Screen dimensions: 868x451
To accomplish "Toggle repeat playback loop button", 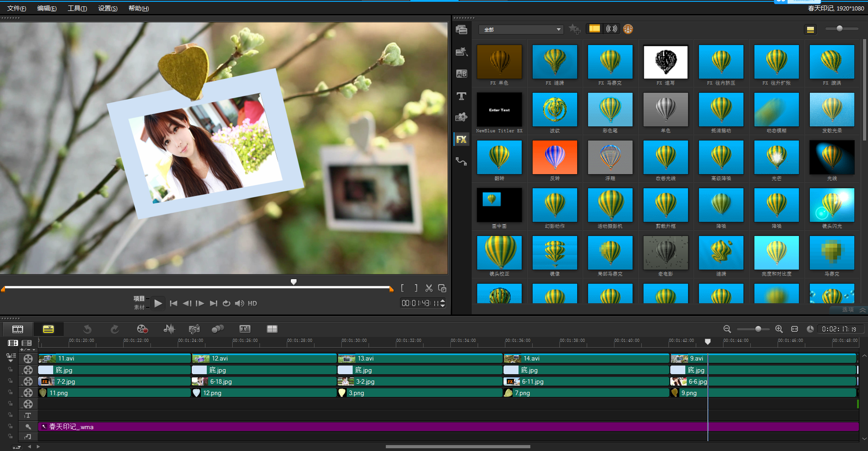I will pyautogui.click(x=226, y=303).
